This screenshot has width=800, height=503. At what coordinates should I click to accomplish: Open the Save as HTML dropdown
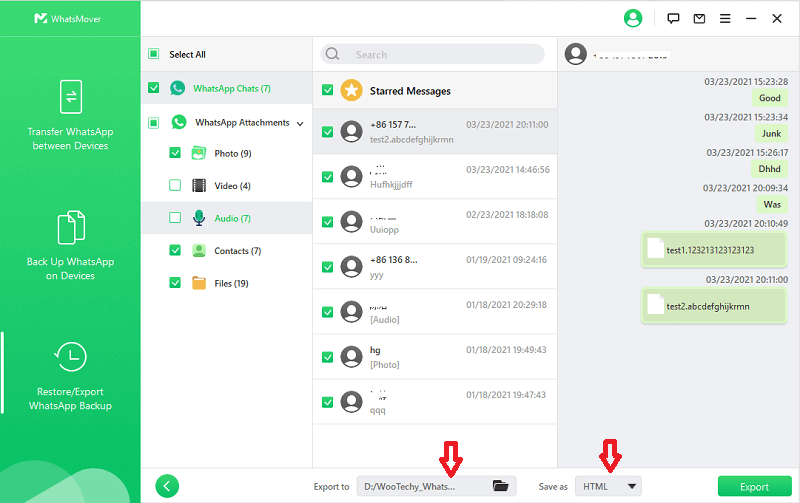(x=608, y=486)
